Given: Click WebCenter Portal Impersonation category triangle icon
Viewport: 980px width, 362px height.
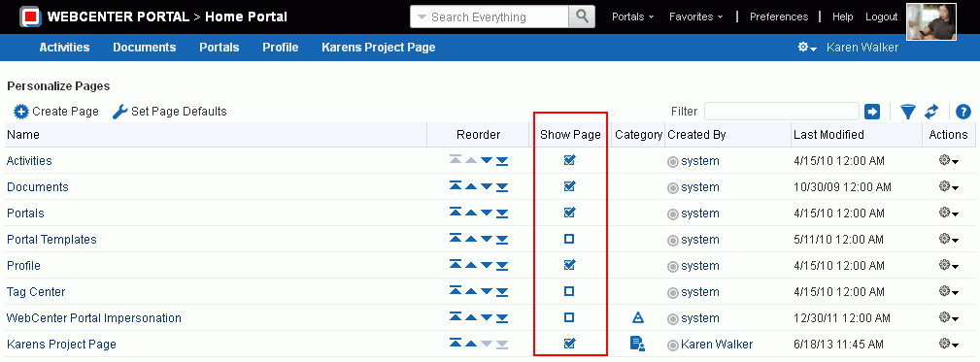Looking at the screenshot, I should 637,317.
